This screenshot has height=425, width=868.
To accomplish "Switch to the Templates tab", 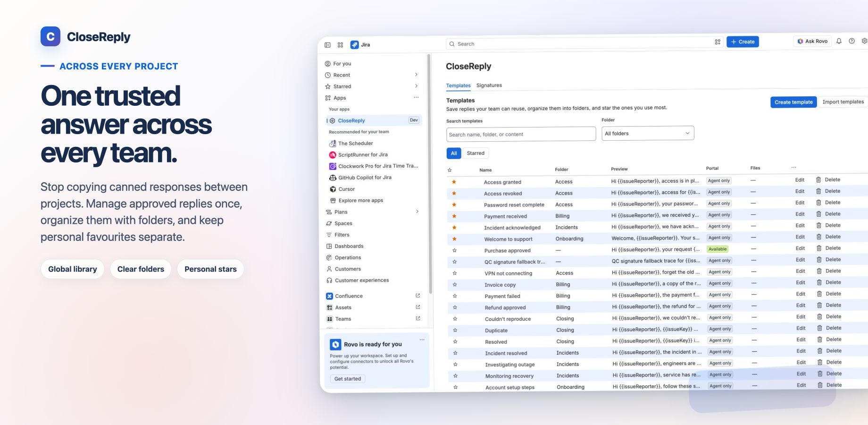I will click(458, 85).
